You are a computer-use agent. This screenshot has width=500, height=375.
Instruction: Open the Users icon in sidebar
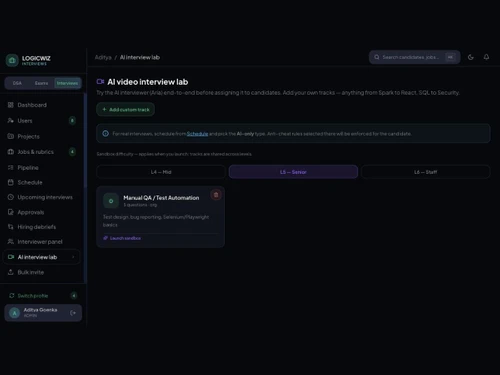[x=11, y=121]
